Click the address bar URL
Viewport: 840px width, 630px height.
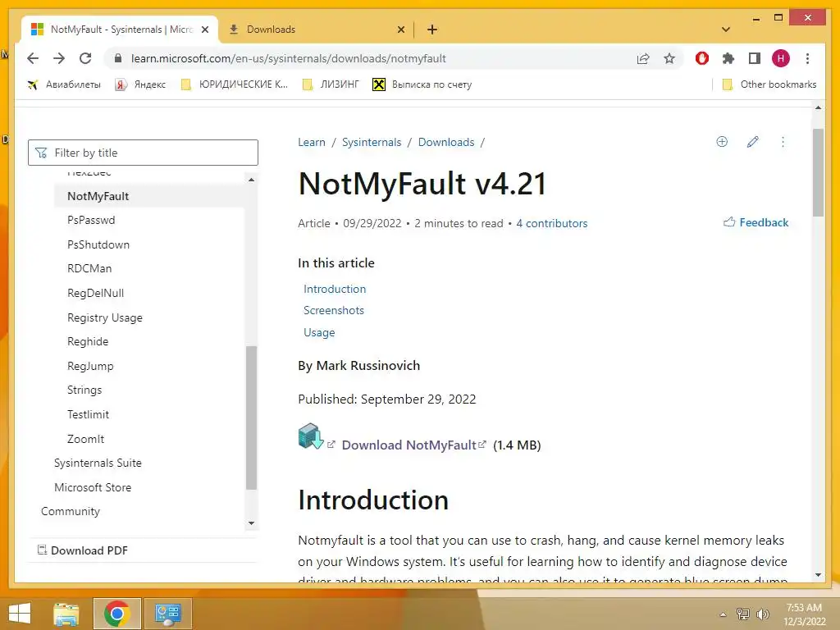pos(288,58)
